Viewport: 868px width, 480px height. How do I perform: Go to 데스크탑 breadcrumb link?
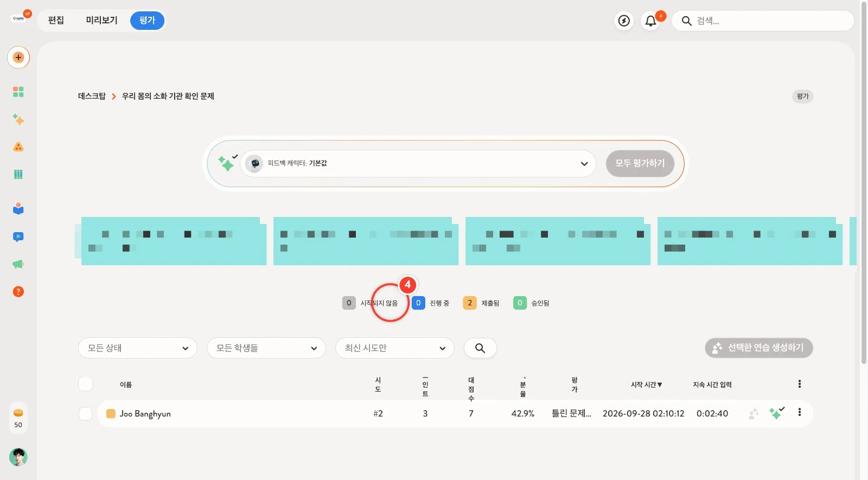click(x=92, y=96)
